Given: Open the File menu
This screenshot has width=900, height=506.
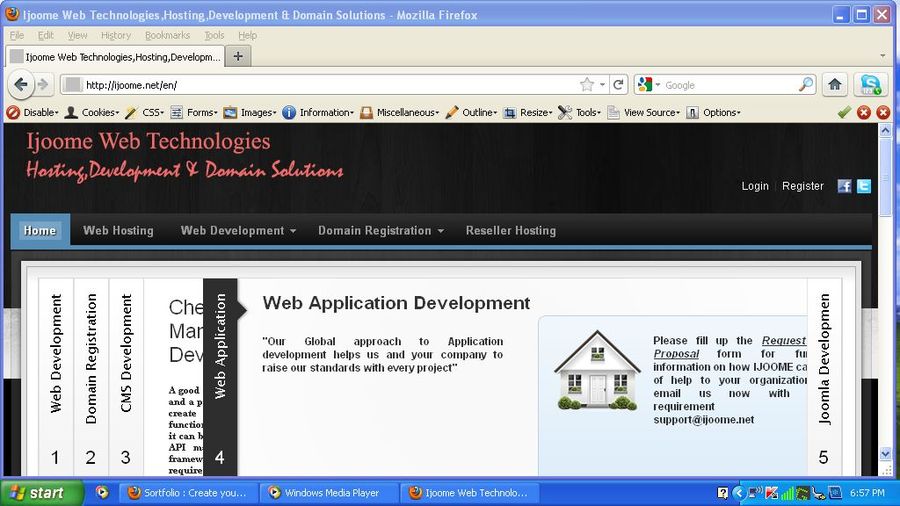Looking at the screenshot, I should [17, 36].
